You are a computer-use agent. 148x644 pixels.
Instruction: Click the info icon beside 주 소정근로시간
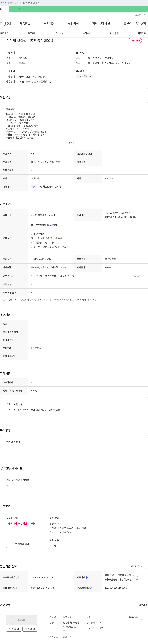point(48,225)
